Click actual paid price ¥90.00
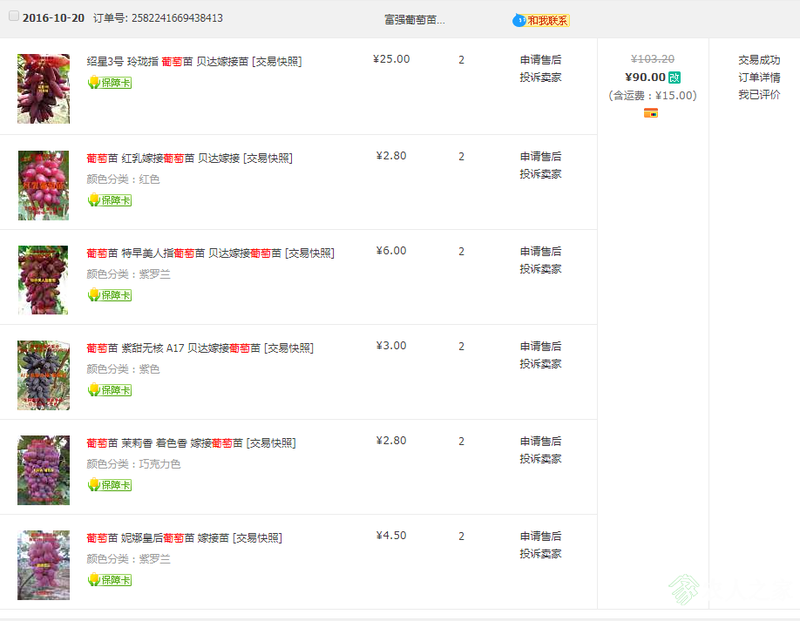This screenshot has width=800, height=621. tap(645, 77)
